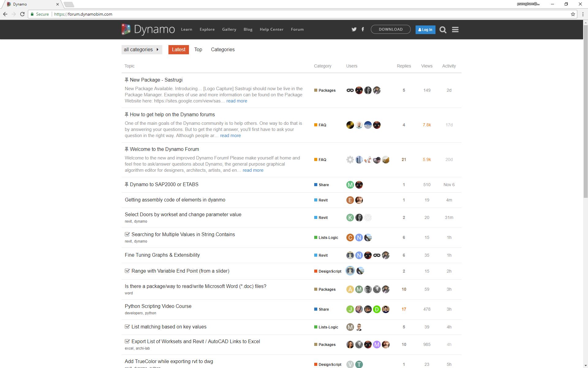Open the Facebook icon in header
This screenshot has height=368, width=588.
[363, 29]
